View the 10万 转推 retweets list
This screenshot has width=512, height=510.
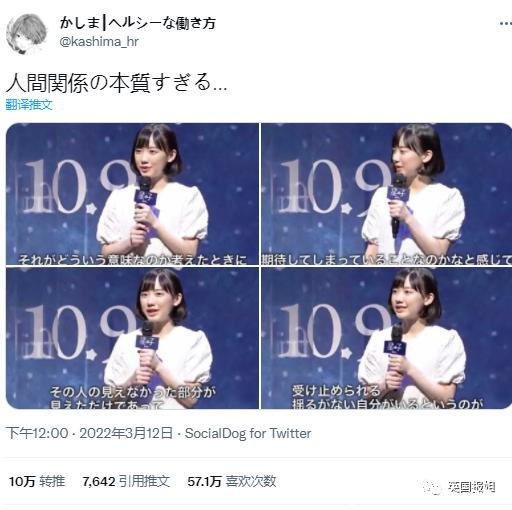pyautogui.click(x=37, y=481)
